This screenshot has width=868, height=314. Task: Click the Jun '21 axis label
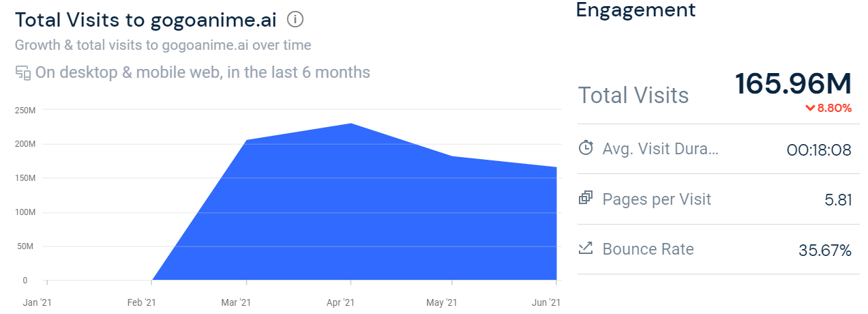545,302
